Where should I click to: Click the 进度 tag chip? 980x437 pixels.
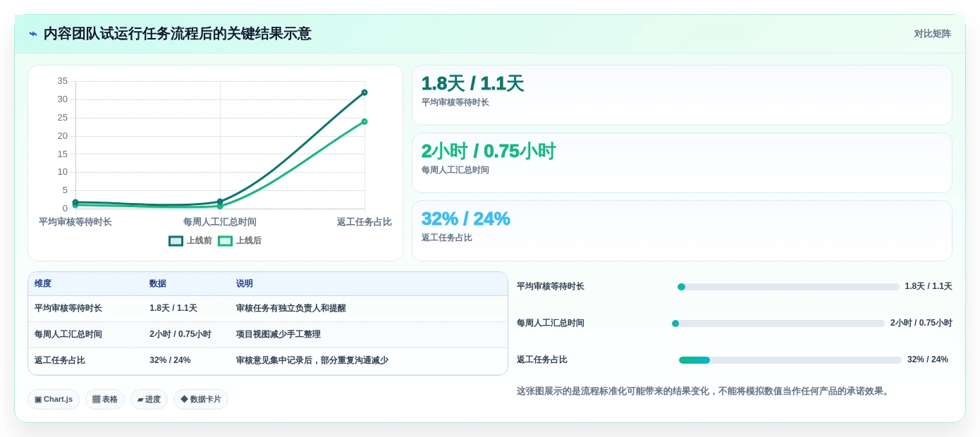click(149, 400)
